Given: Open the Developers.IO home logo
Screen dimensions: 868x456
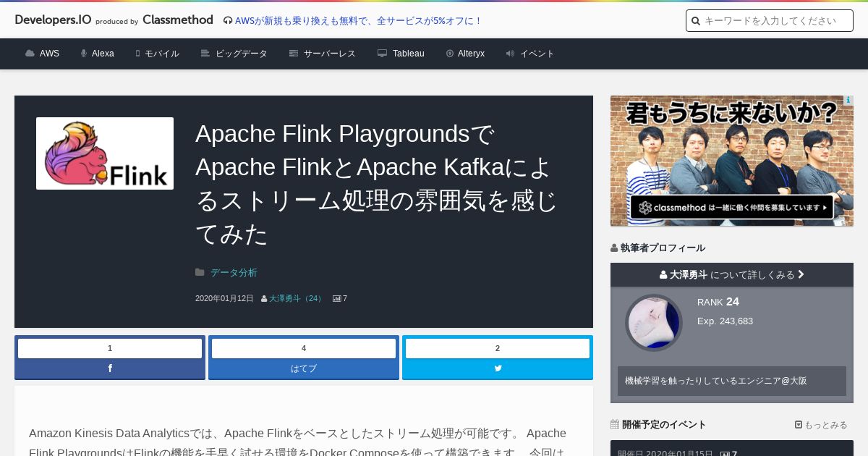Looking at the screenshot, I should (53, 20).
